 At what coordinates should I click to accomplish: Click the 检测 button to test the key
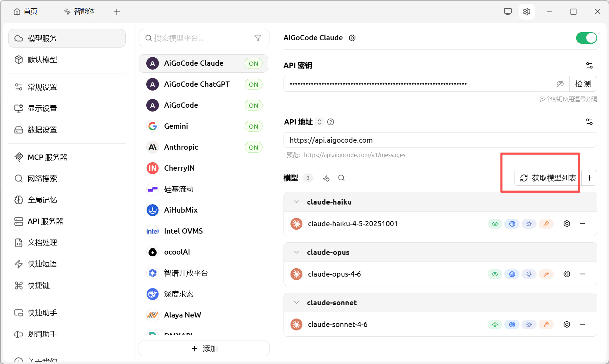(583, 84)
